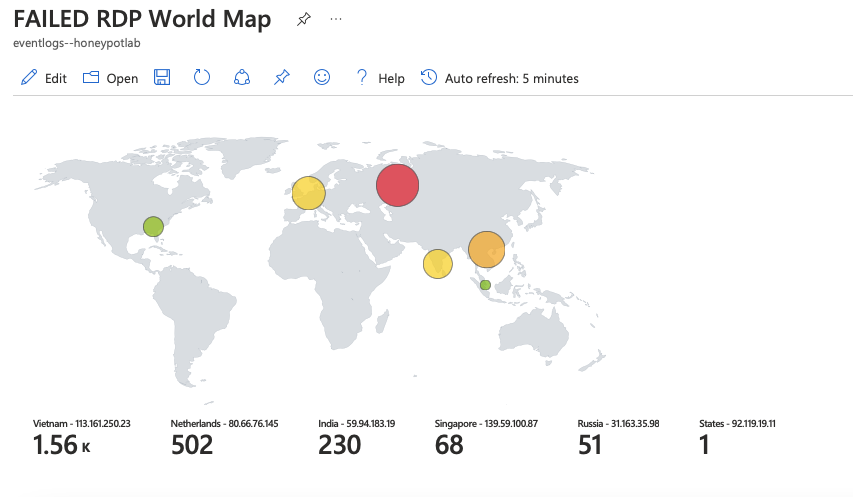Screen dimensions: 853x497
Task: Click the Vietnam 1.56 K metric tile
Action: coord(82,438)
